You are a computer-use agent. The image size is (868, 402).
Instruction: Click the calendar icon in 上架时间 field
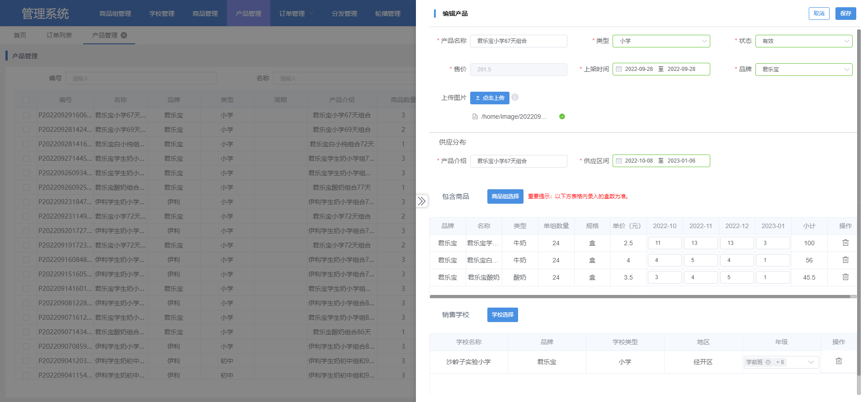[619, 69]
